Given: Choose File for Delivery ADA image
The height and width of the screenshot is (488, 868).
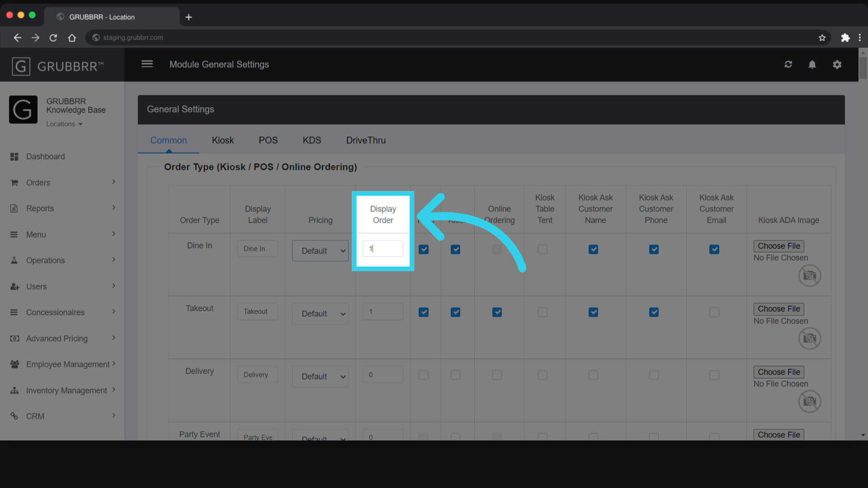Looking at the screenshot, I should tap(778, 372).
